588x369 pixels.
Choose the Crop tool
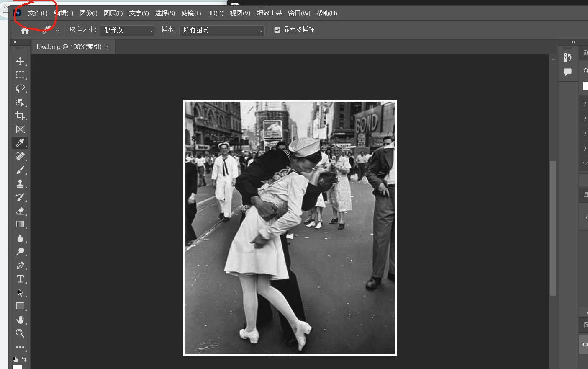coord(20,116)
